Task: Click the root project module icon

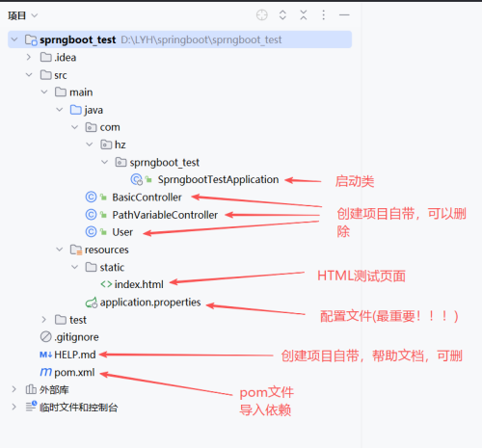Action: click(x=31, y=40)
